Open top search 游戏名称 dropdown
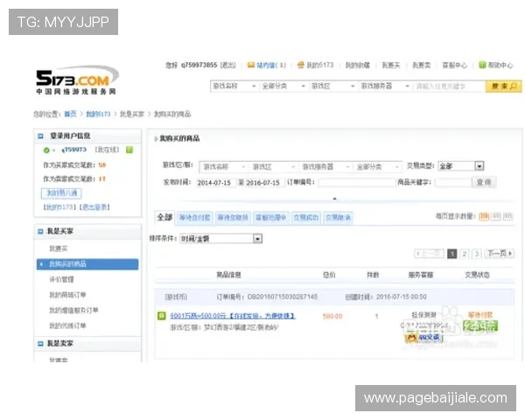This screenshot has width=525, height=420. click(x=234, y=87)
